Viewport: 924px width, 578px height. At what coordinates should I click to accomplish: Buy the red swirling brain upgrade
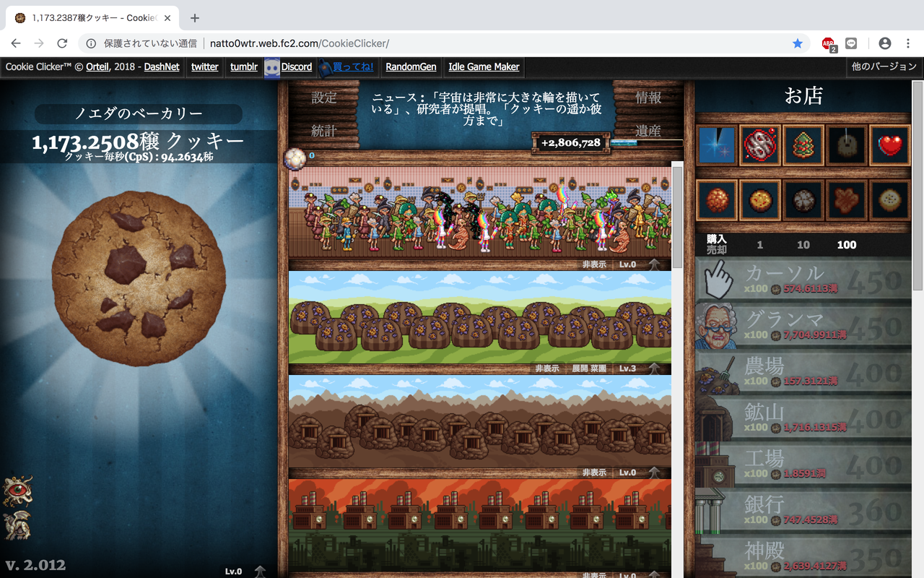pyautogui.click(x=760, y=146)
